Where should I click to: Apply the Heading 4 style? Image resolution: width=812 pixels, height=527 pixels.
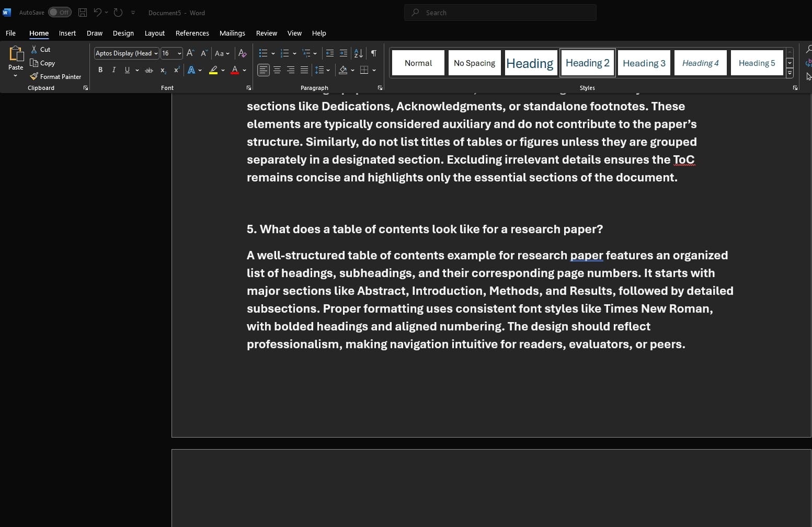[701, 63]
